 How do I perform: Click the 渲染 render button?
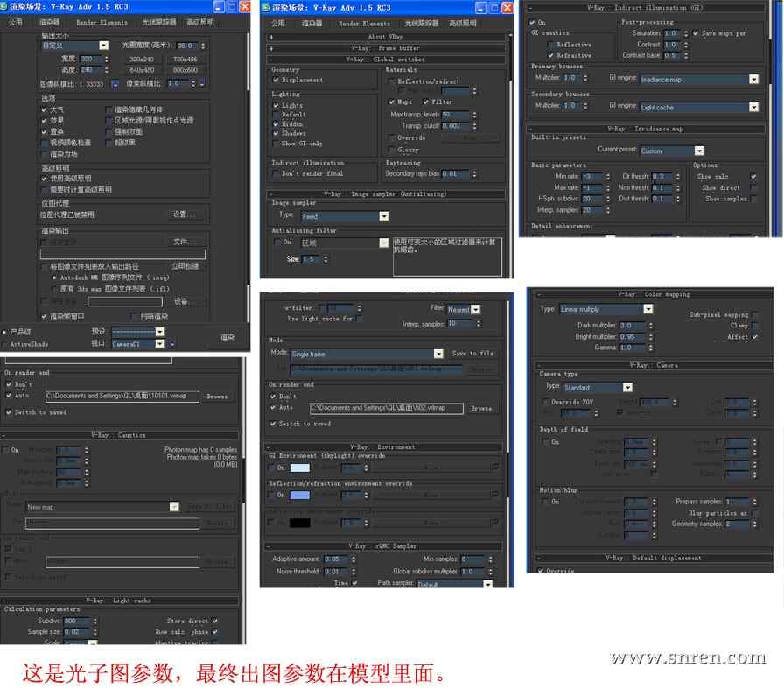tap(227, 337)
